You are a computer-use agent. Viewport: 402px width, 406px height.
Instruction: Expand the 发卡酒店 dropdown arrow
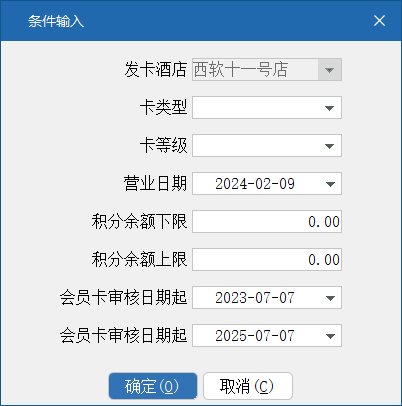coord(330,70)
